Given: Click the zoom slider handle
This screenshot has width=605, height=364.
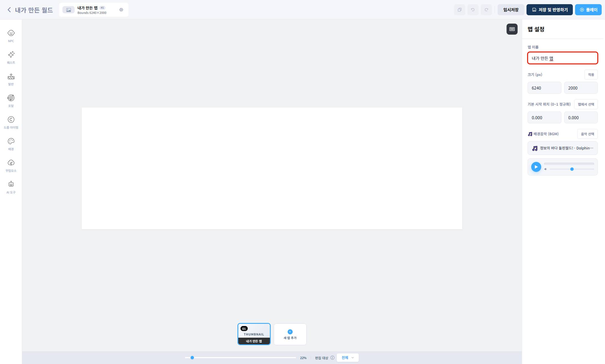Looking at the screenshot, I should [x=192, y=358].
